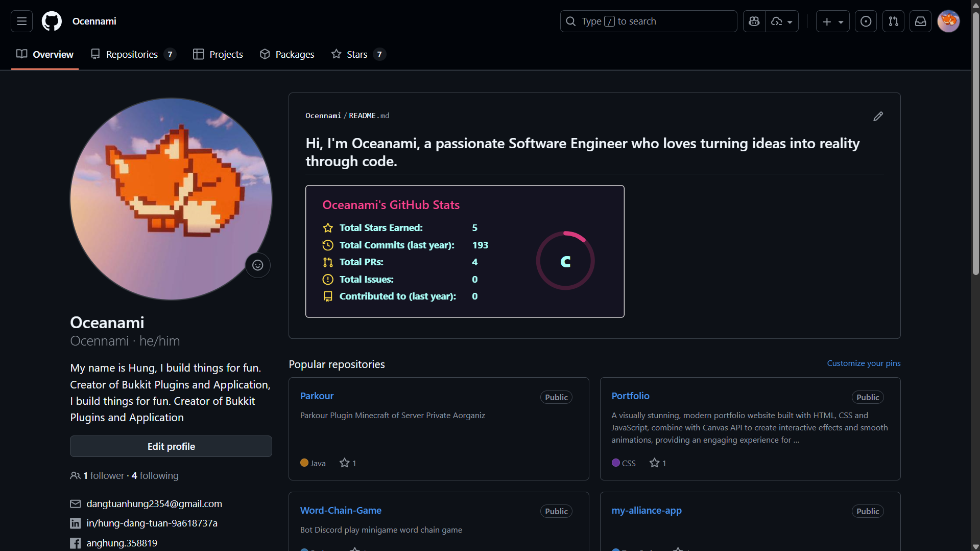980x551 pixels.
Task: Open the Portfolio repository link
Action: [x=630, y=396]
